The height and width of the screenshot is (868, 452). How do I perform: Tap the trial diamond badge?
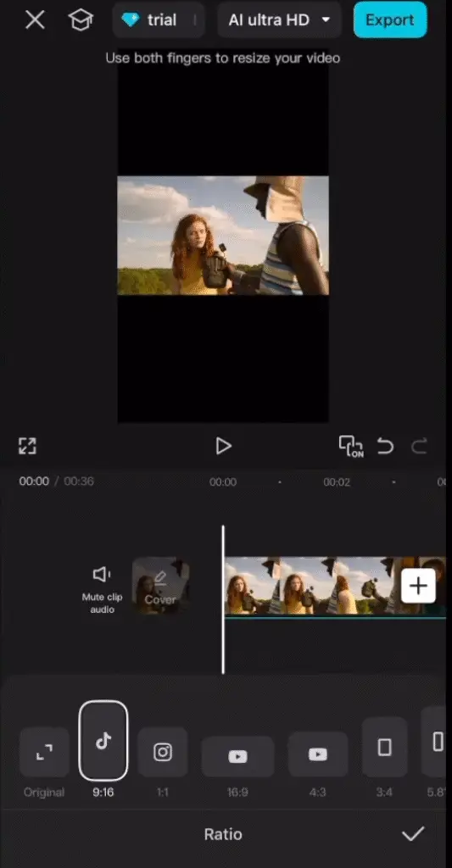(159, 20)
